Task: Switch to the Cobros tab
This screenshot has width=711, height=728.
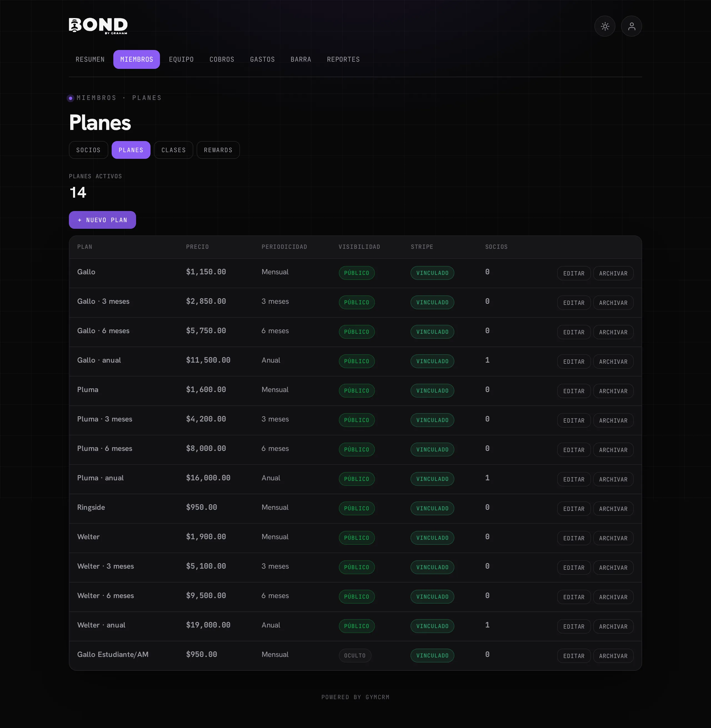Action: pos(222,59)
